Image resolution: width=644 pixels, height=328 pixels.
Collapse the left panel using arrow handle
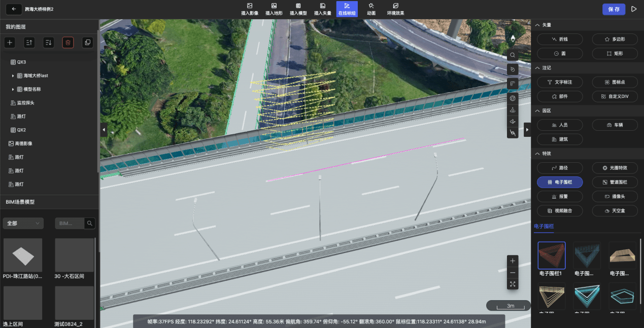[104, 130]
